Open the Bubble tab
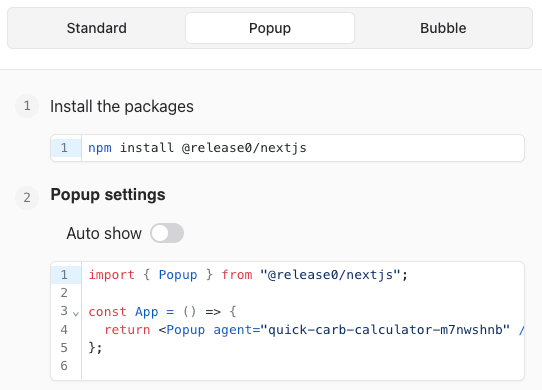Screen dimensions: 542x390 pyautogui.click(x=443, y=28)
